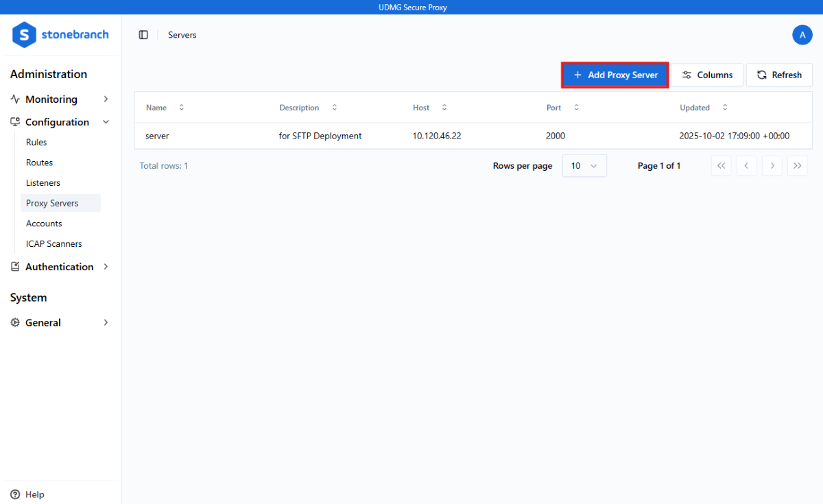Open the General settings gear icon
823x504 pixels.
14,322
